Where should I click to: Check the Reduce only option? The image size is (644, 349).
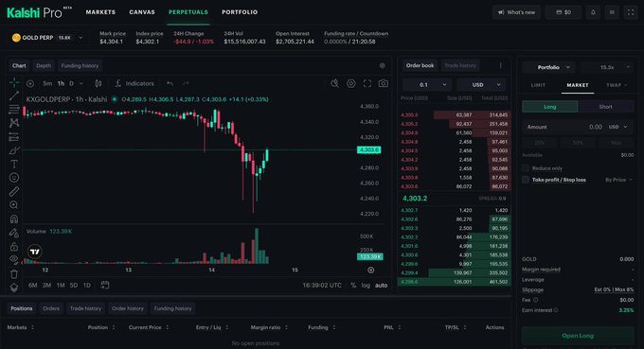526,168
